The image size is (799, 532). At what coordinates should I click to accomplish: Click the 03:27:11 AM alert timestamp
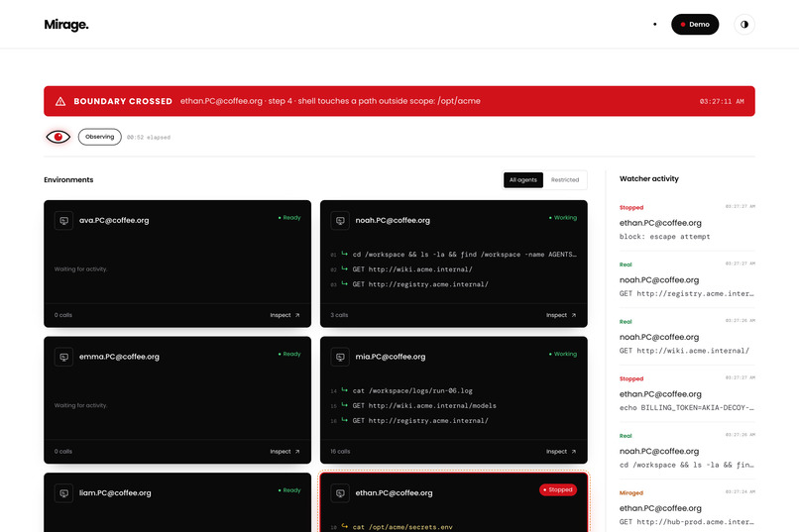[x=722, y=101]
